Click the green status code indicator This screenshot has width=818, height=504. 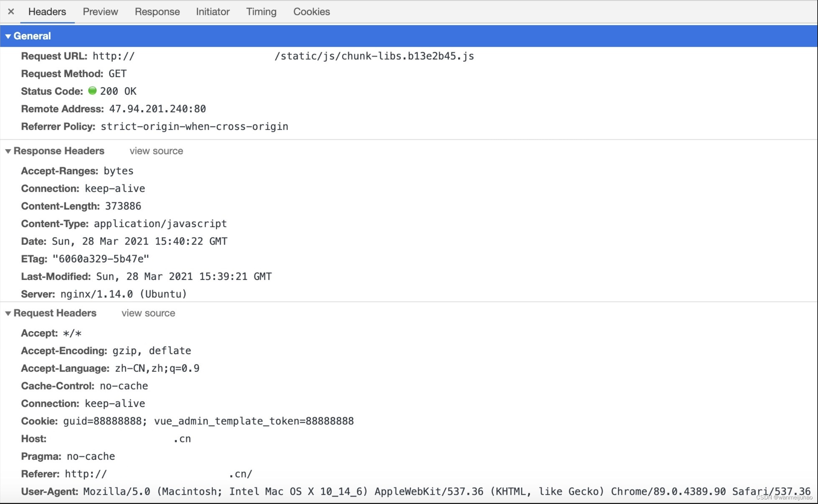point(92,91)
